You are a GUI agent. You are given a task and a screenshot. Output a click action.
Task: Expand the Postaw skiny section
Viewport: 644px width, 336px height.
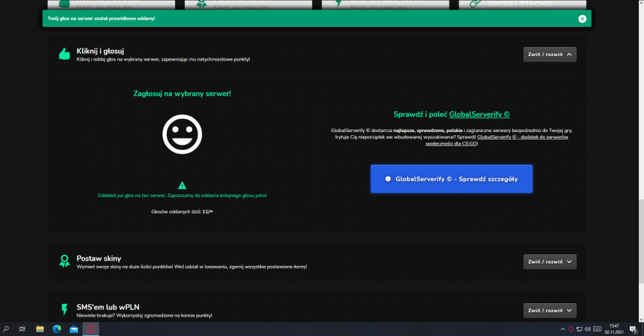[549, 261]
